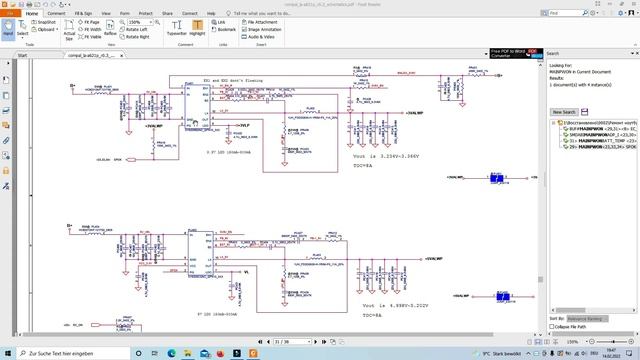Switch to the Comment ribbon tab
This screenshot has height=360, width=640.
[56, 13]
